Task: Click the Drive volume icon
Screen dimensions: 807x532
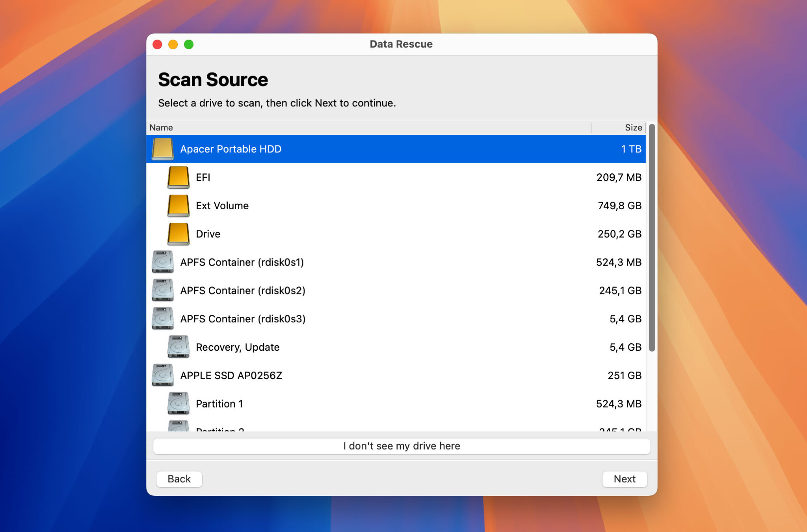Action: click(178, 234)
